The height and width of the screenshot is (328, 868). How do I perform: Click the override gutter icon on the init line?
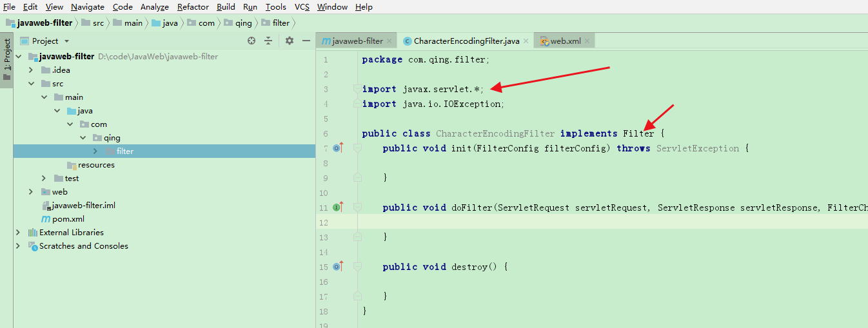click(337, 148)
